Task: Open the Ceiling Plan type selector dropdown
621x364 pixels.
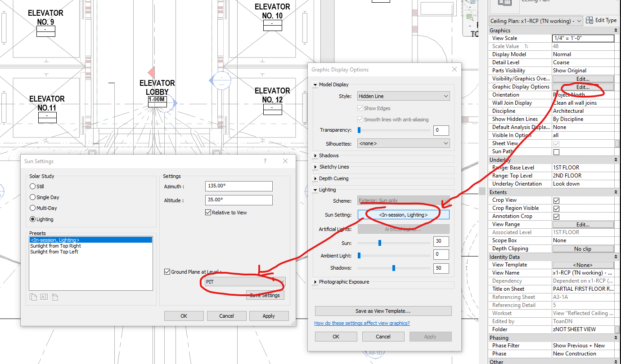Action: pos(579,20)
